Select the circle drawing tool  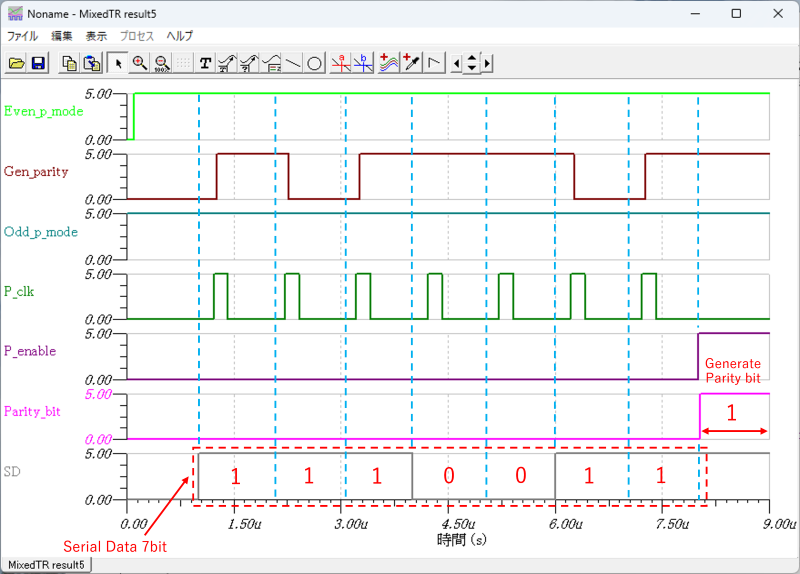pos(315,63)
